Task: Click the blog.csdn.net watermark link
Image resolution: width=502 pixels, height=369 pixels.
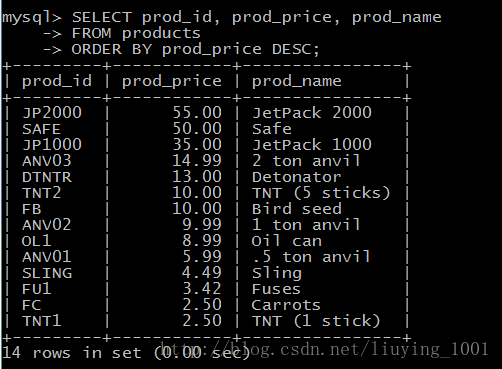Action: pyautogui.click(x=324, y=349)
